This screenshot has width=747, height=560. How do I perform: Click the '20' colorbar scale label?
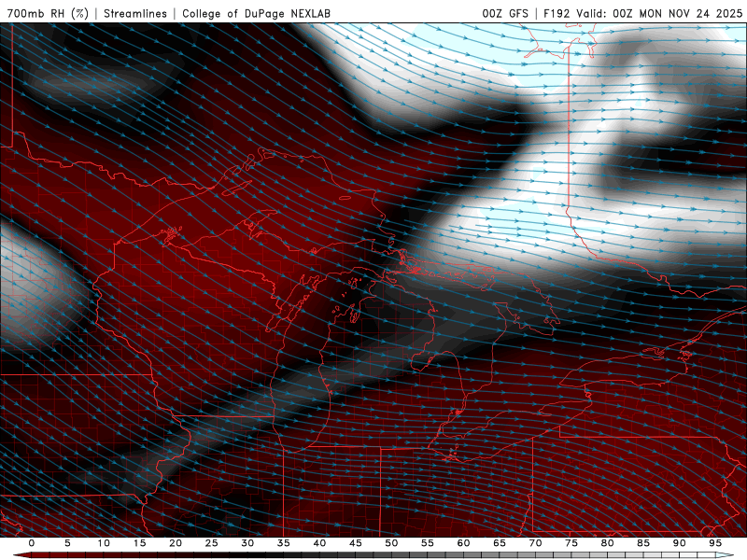coord(176,543)
